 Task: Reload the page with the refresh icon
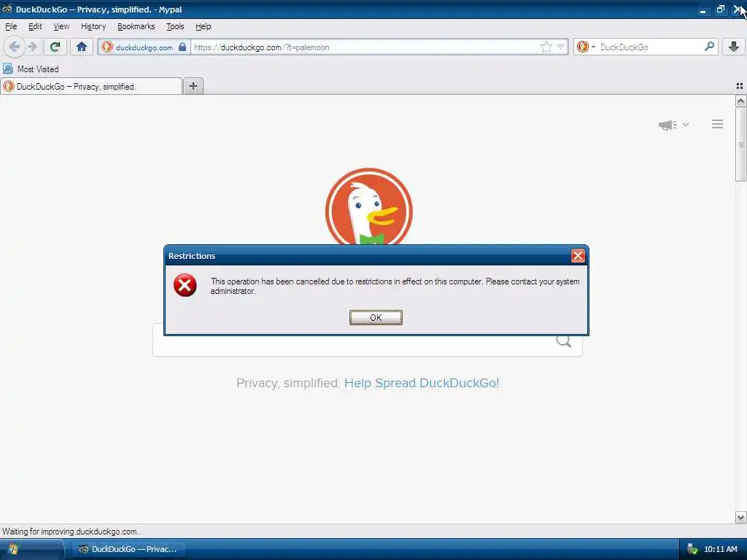(x=55, y=47)
